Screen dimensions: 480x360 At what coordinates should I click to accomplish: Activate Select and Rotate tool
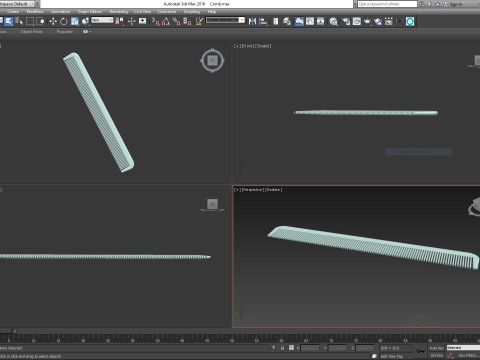[64, 21]
